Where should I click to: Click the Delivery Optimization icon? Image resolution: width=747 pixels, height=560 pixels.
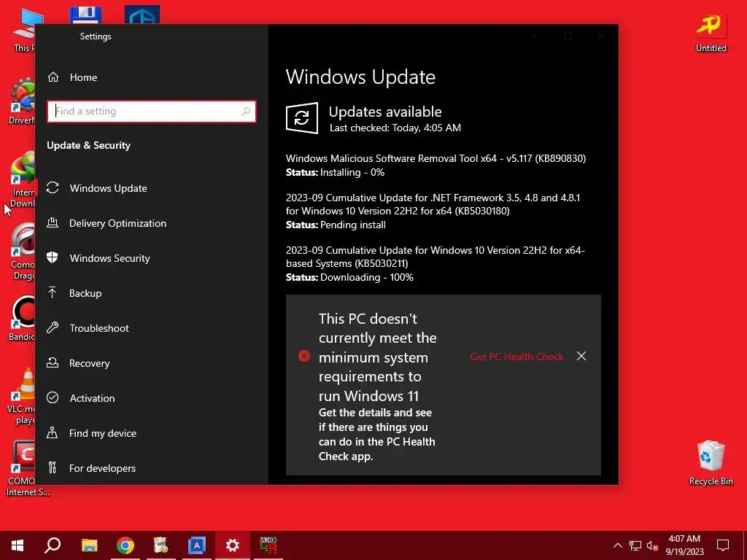pos(53,222)
